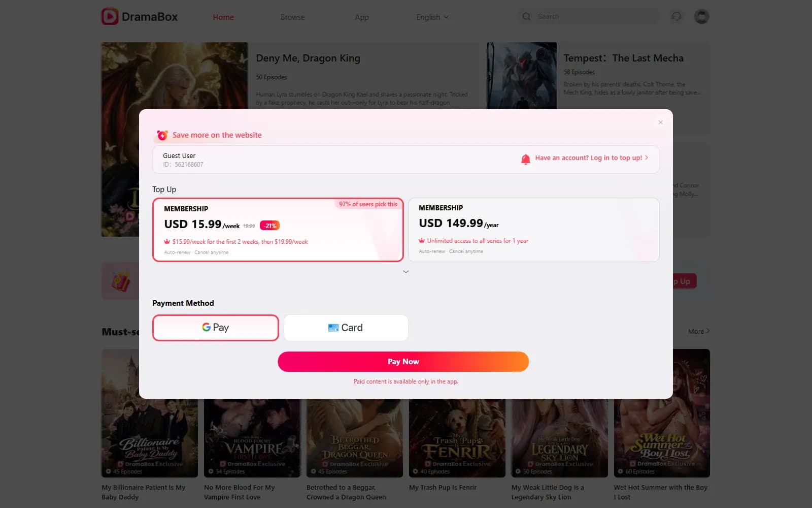Image resolution: width=812 pixels, height=508 pixels.
Task: Click the gift box icon on banner
Action: (x=121, y=281)
